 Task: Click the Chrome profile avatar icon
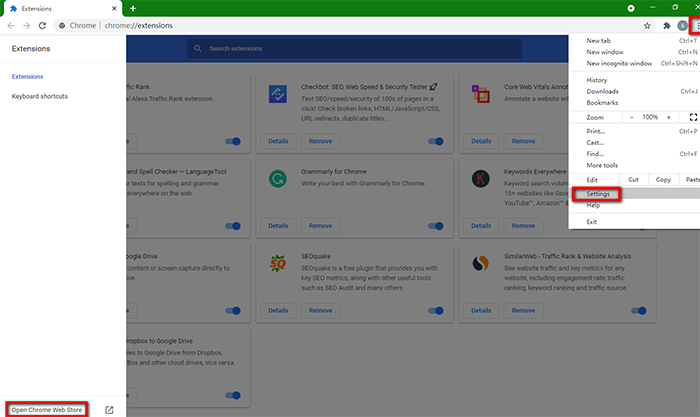(681, 25)
